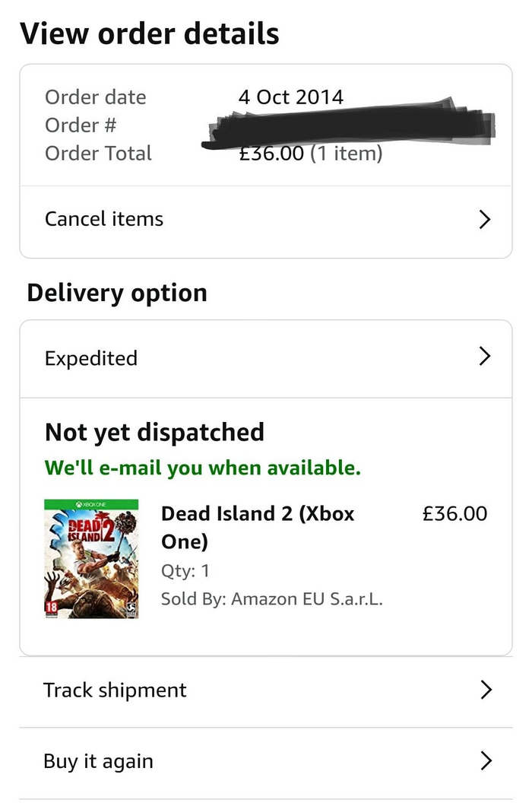Tap the arrow icon next to Expedited
532x803 pixels.
click(485, 357)
